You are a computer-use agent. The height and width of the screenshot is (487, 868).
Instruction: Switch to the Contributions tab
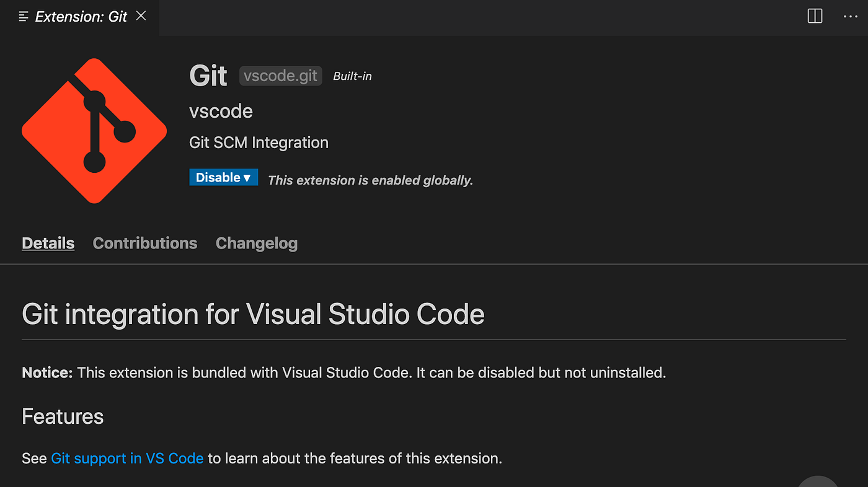click(x=144, y=243)
